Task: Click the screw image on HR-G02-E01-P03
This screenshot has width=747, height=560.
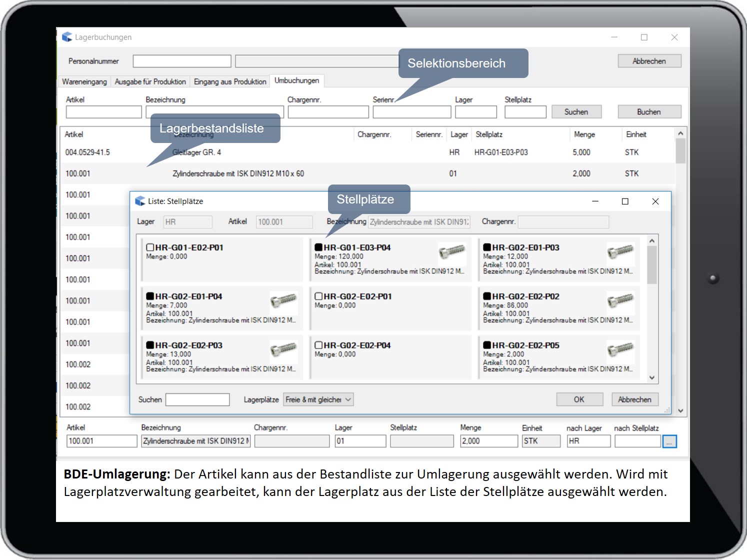Action: click(x=620, y=251)
